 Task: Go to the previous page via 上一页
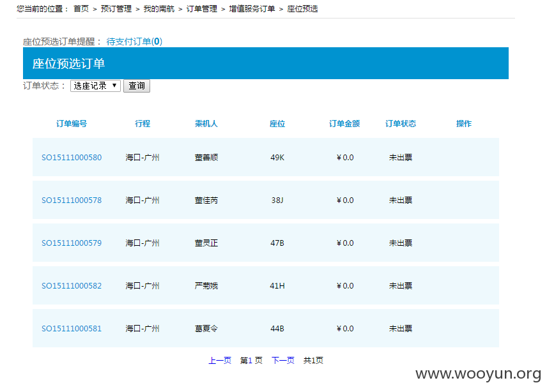[220, 360]
